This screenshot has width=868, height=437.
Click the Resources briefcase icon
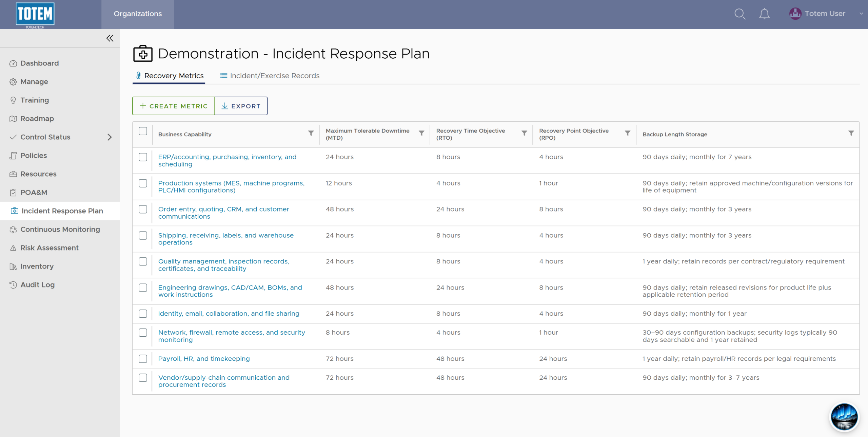(13, 174)
